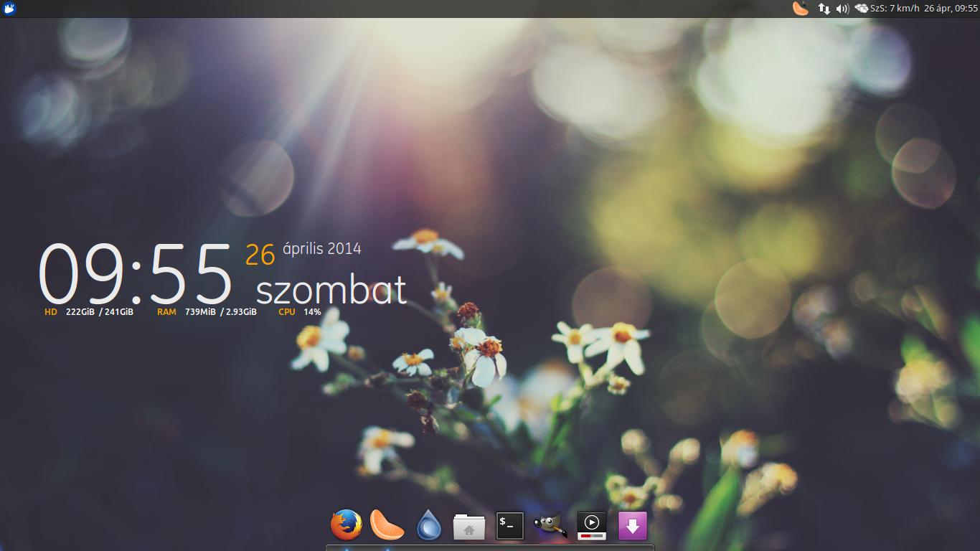The height and width of the screenshot is (551, 980).
Task: Launch the media player dock icon
Action: point(592,526)
